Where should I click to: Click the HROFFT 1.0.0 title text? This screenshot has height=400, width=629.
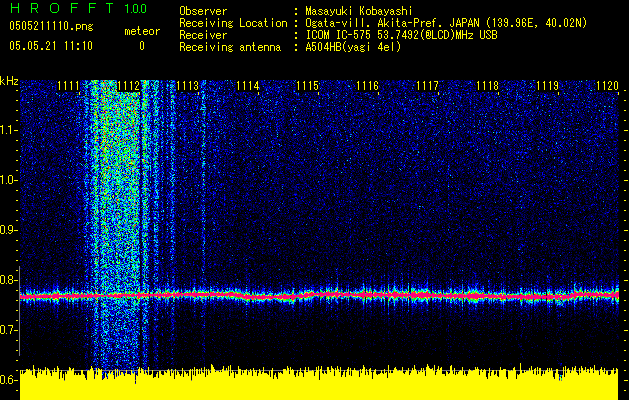(x=78, y=8)
